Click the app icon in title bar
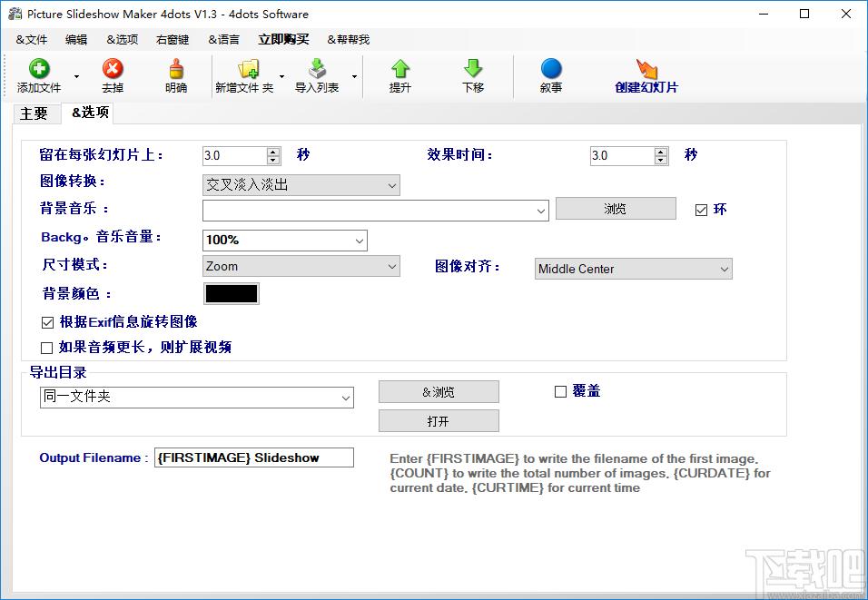The height and width of the screenshot is (600, 868). tap(15, 14)
